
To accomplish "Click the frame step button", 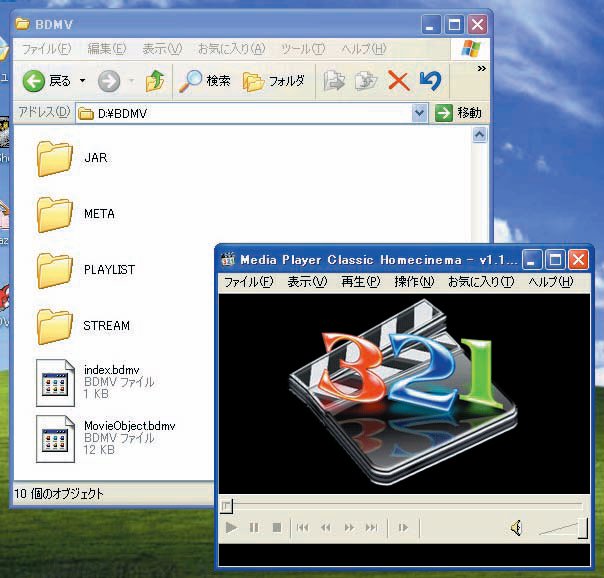I will click(403, 527).
